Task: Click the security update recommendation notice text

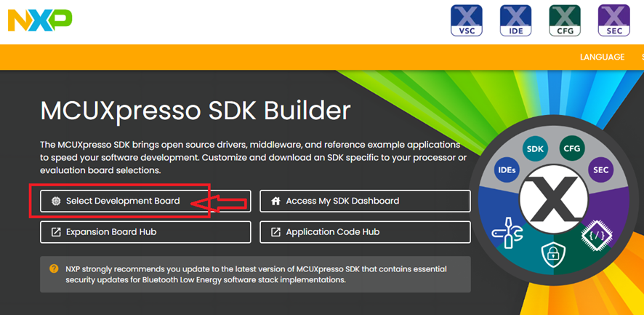Action: coord(256,274)
